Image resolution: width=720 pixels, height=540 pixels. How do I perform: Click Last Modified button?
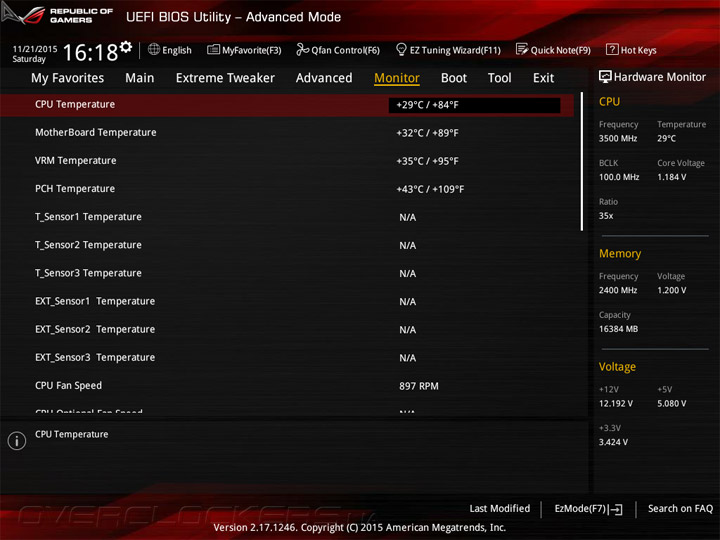[x=500, y=509]
